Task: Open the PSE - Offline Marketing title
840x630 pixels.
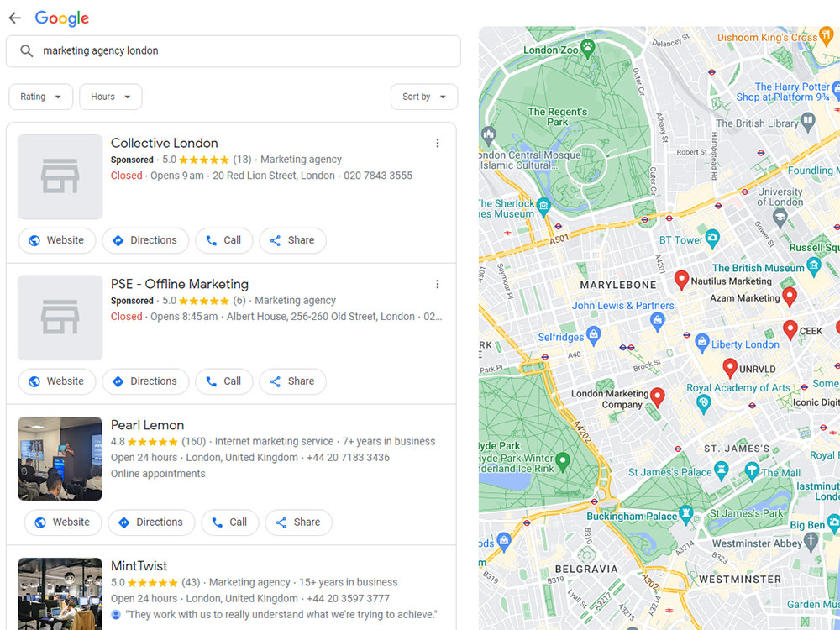Action: click(180, 284)
